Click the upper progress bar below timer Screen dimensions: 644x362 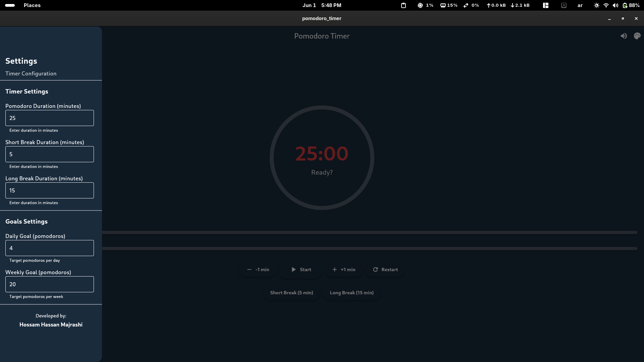pos(369,232)
